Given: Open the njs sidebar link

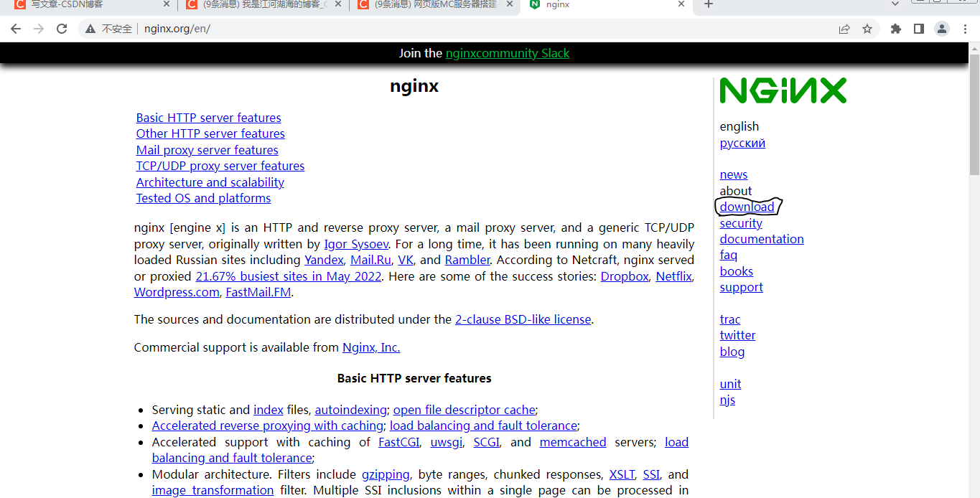Looking at the screenshot, I should 728,400.
